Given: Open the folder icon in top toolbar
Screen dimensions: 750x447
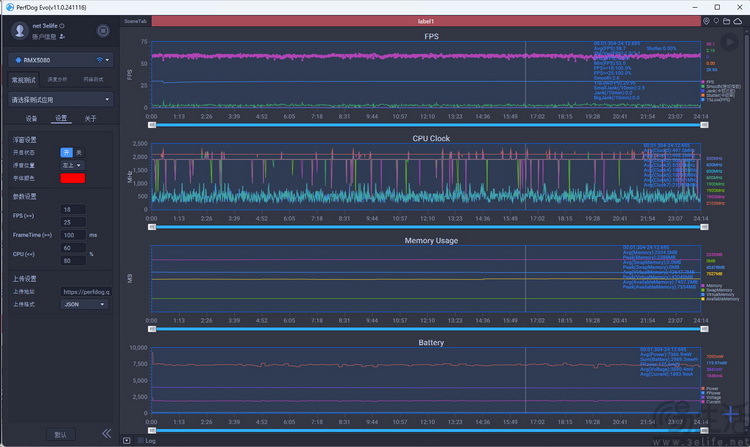Looking at the screenshot, I should point(727,21).
